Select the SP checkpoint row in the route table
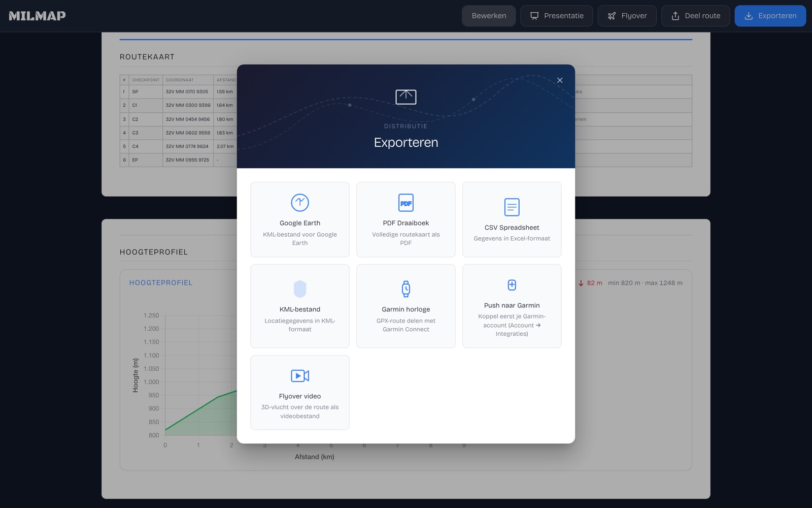The width and height of the screenshot is (812, 508). click(179, 92)
